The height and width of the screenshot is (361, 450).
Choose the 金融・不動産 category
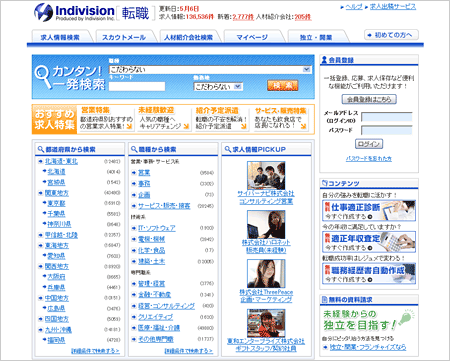[154, 295]
